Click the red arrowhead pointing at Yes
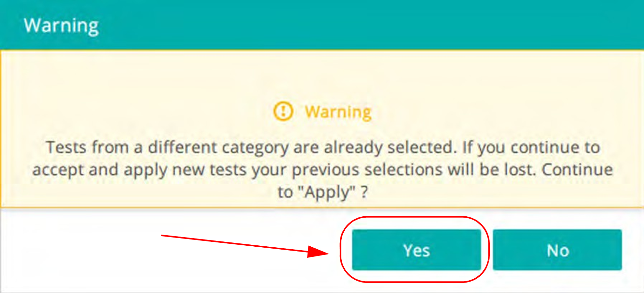This screenshot has width=644, height=293. (x=318, y=251)
